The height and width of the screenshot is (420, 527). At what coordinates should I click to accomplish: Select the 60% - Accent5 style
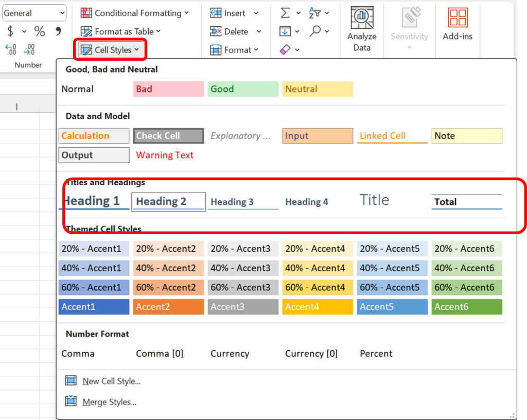[x=392, y=288]
